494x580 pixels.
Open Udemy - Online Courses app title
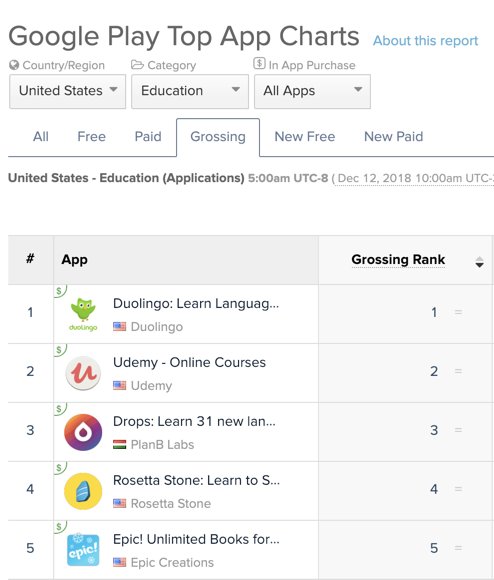(189, 362)
